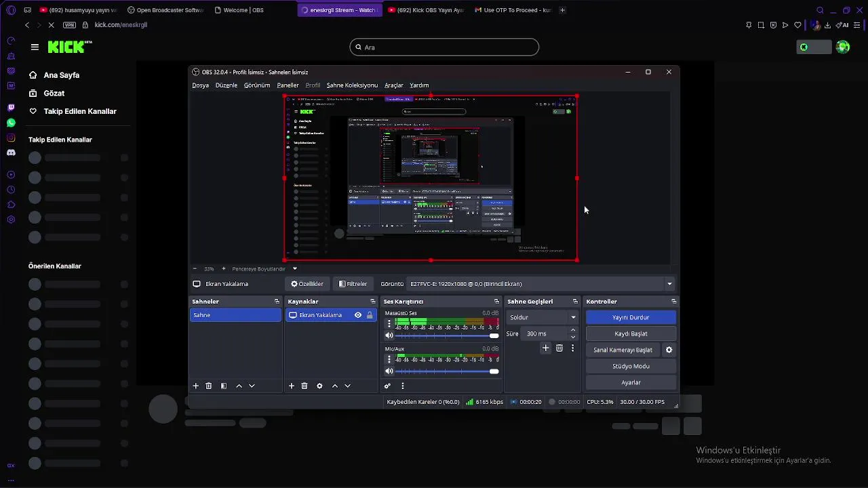Open Paneller menu in OBS
Viewport: 868px width, 488px height.
pos(288,85)
